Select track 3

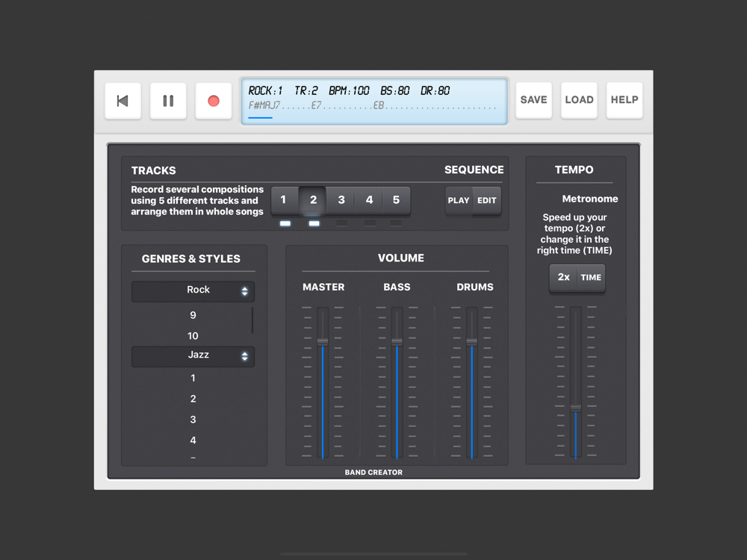[x=341, y=200]
